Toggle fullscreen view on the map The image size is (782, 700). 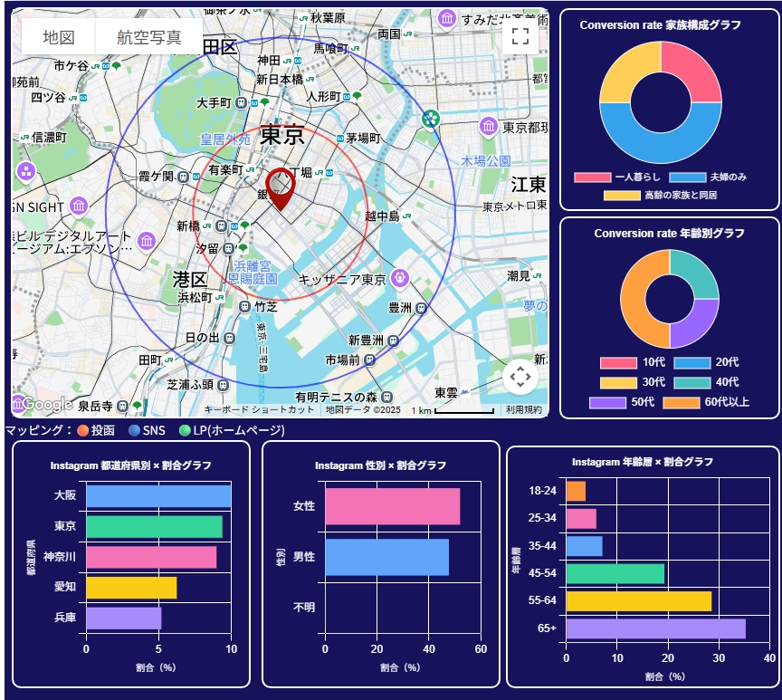click(x=520, y=36)
